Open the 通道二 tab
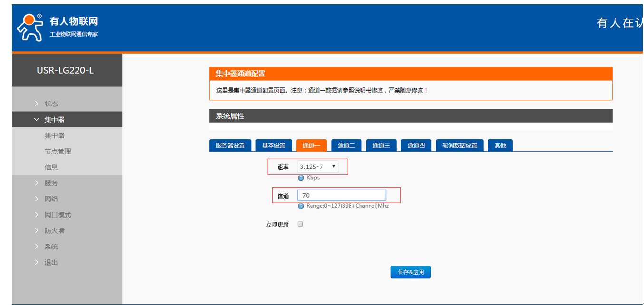Image resolution: width=644 pixels, height=305 pixels. tap(346, 145)
